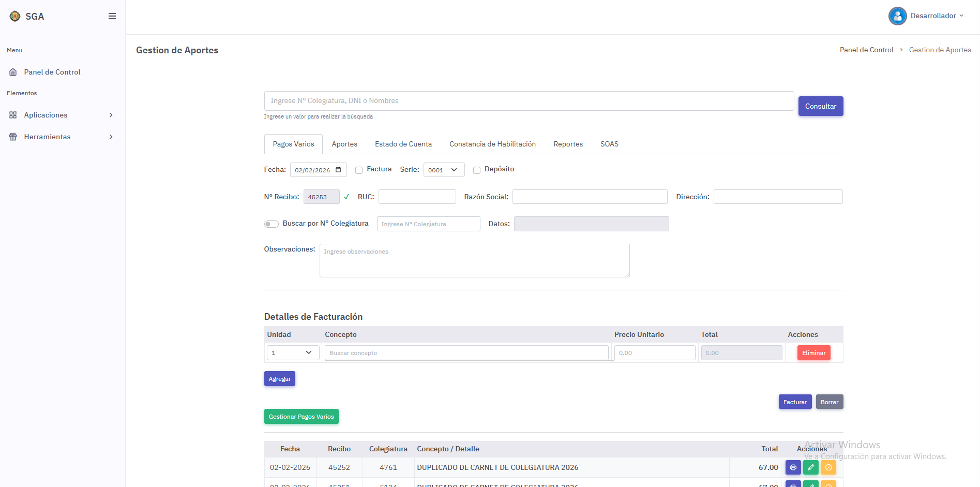This screenshot has height=487, width=980.
Task: Click Panel de Control home icon
Action: point(13,72)
